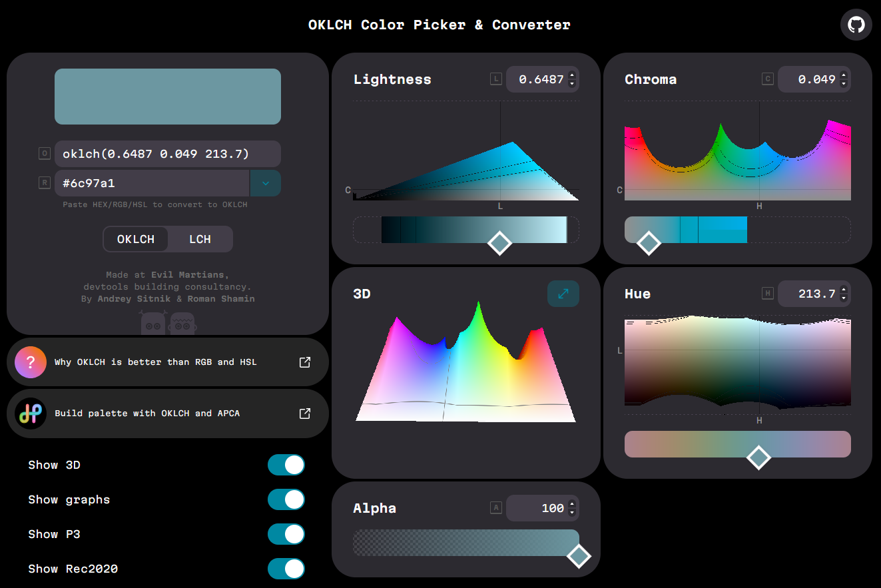Click the Hue slider track
Screen dimensions: 881x588
coord(686,444)
